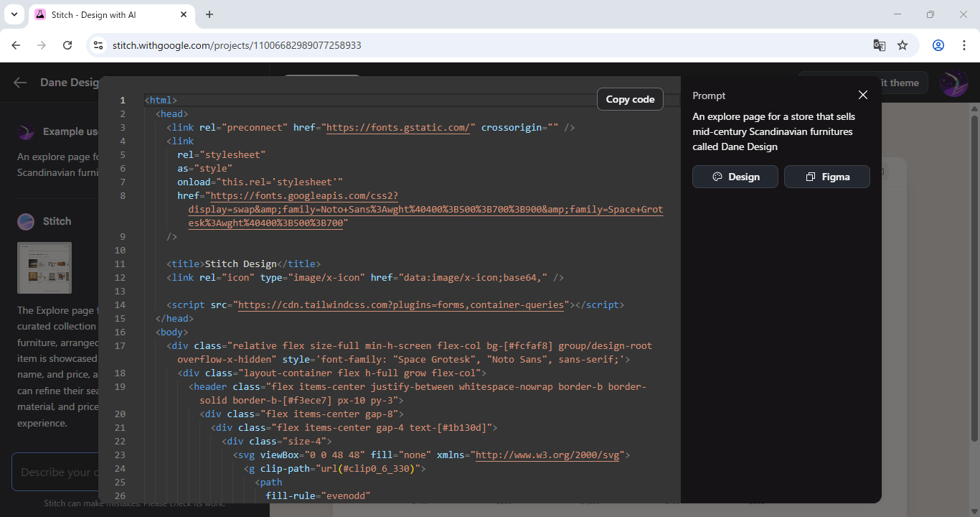This screenshot has height=517, width=980.
Task: Open a new tab with the plus icon
Action: point(209,14)
